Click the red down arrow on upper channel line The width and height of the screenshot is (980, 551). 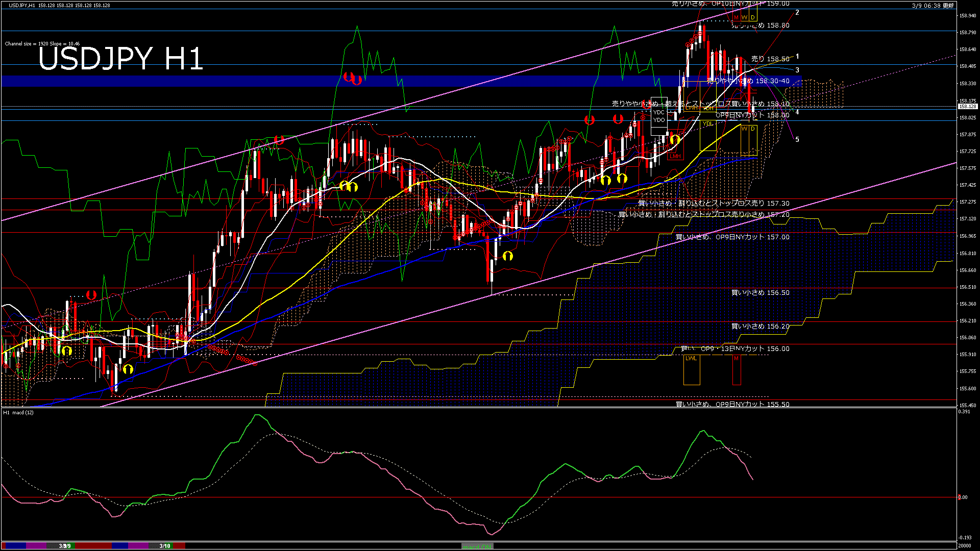click(x=279, y=140)
